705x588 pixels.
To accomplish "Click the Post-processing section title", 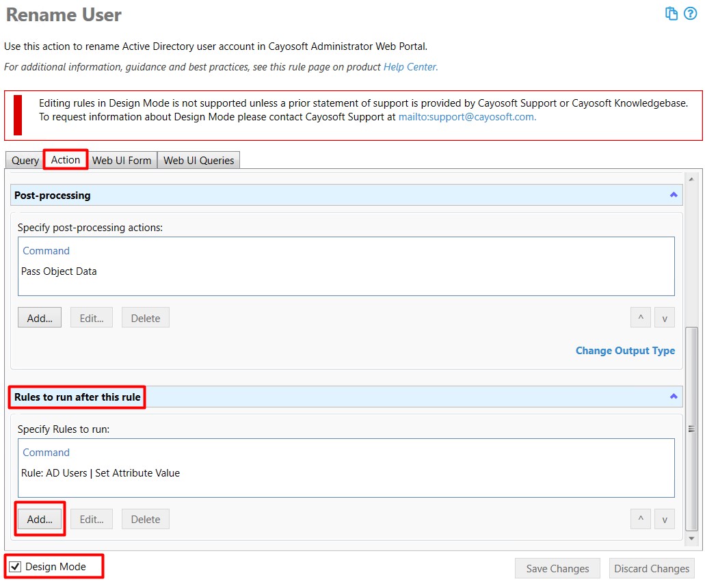I will [x=52, y=195].
